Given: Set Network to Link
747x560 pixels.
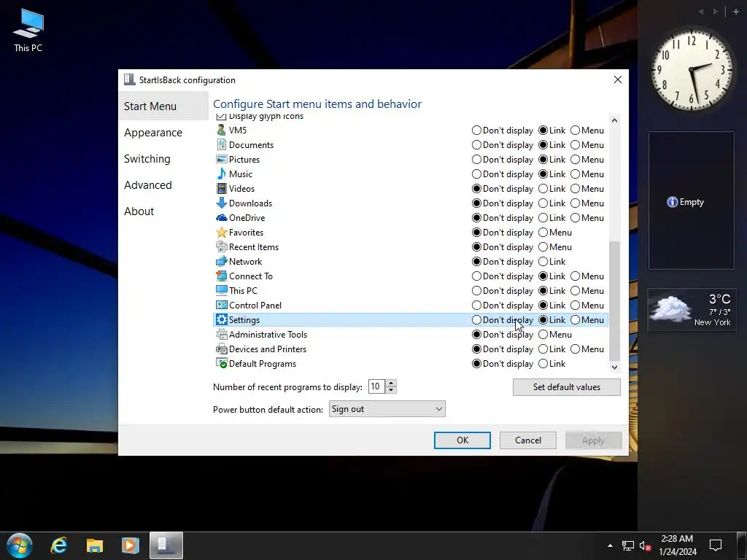Looking at the screenshot, I should tap(543, 262).
